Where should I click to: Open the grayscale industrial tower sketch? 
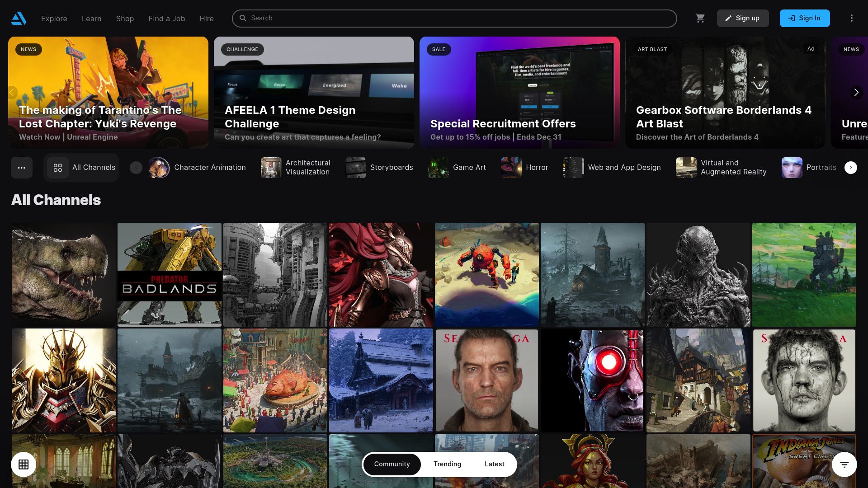275,275
